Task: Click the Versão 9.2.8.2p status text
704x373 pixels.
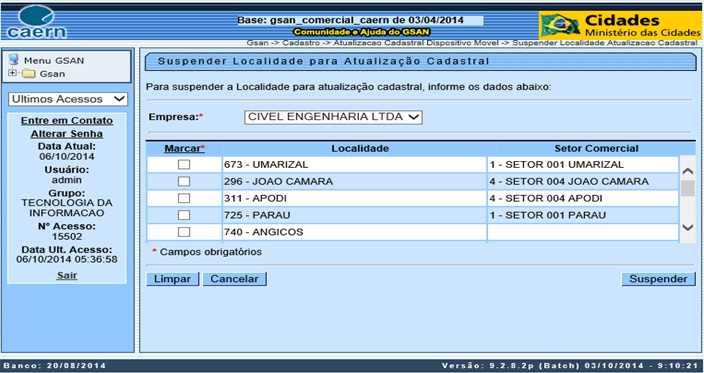Action: [x=570, y=365]
